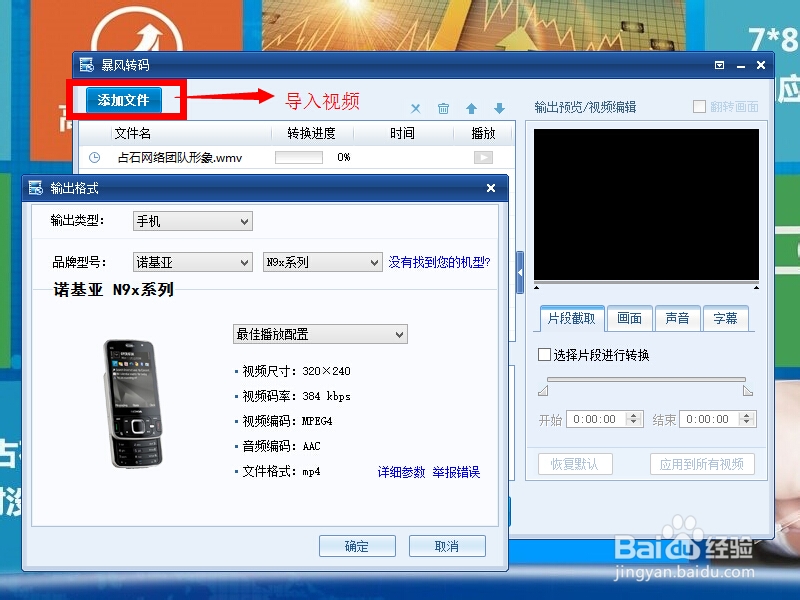The width and height of the screenshot is (800, 600).
Task: Click the 恢复默认 button
Action: click(575, 464)
